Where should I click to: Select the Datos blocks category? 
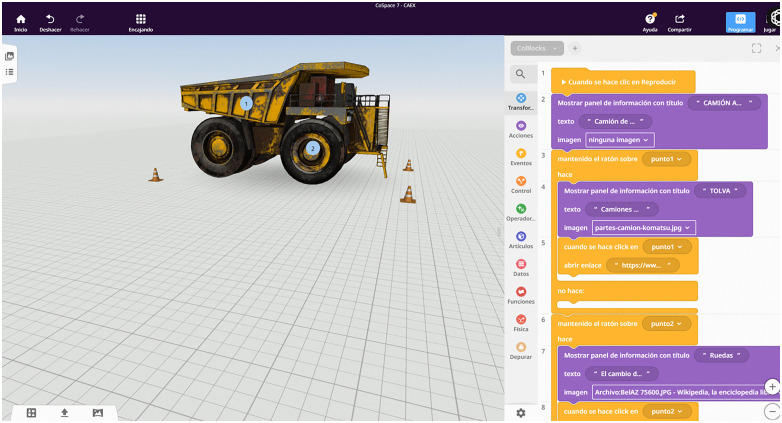point(521,268)
